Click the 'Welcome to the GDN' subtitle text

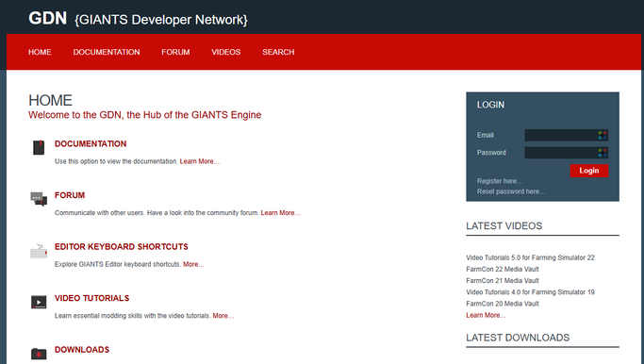(144, 115)
